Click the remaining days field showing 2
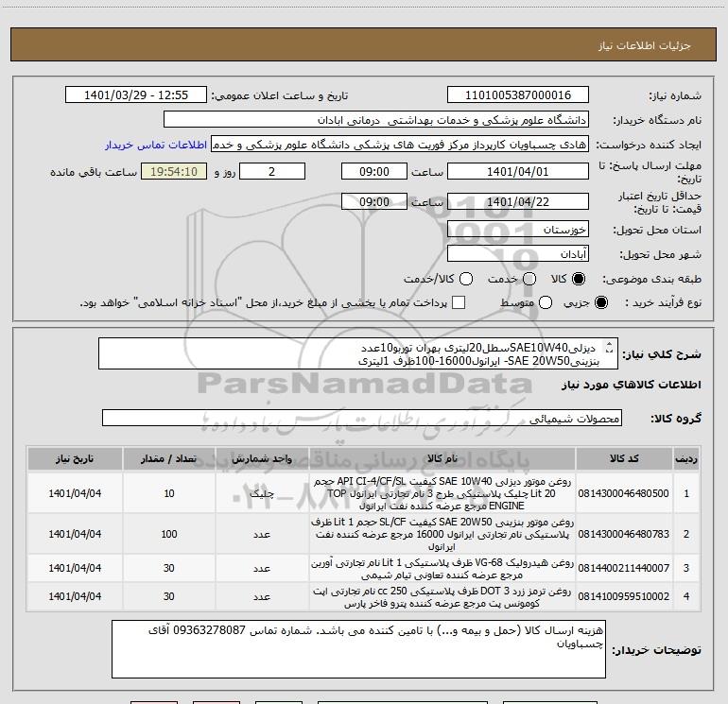728x704 pixels. coord(272,171)
